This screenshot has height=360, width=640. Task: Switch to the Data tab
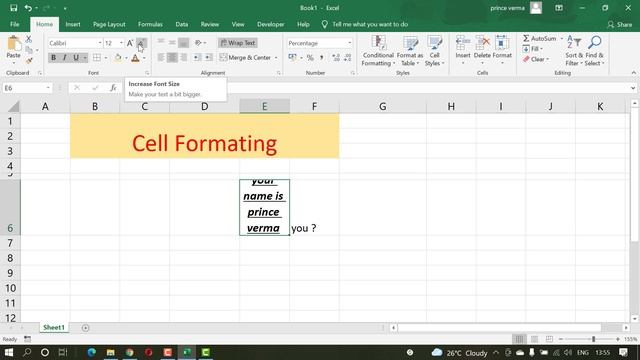182,24
